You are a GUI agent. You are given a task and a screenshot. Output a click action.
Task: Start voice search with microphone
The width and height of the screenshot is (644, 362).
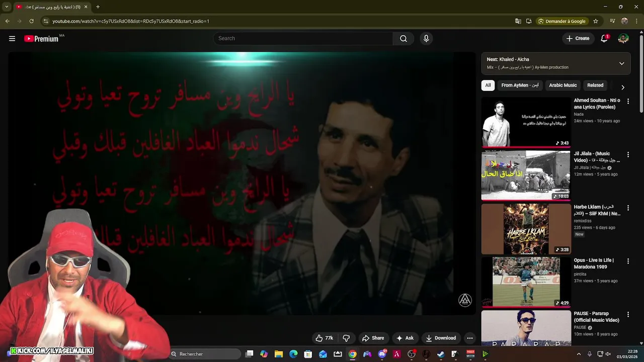click(x=426, y=39)
